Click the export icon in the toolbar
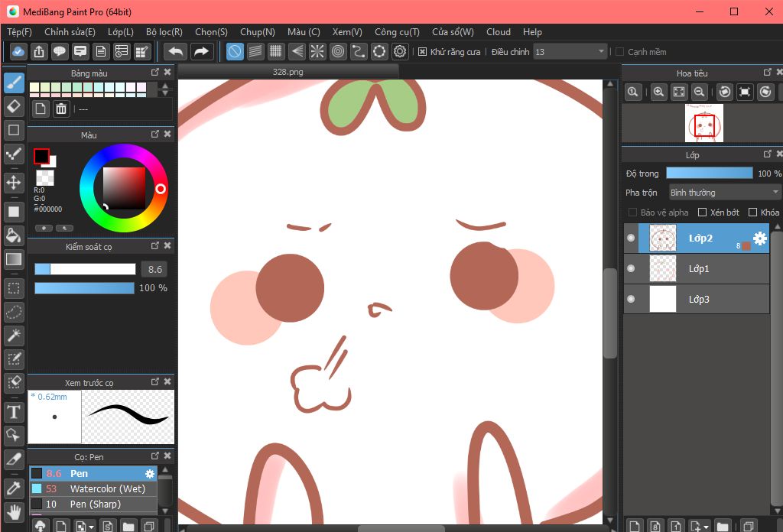 (39, 51)
